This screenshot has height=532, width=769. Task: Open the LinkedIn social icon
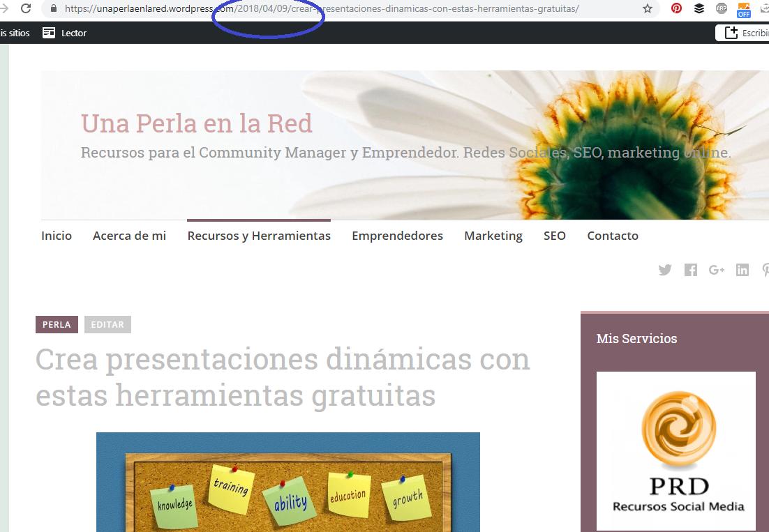742,270
